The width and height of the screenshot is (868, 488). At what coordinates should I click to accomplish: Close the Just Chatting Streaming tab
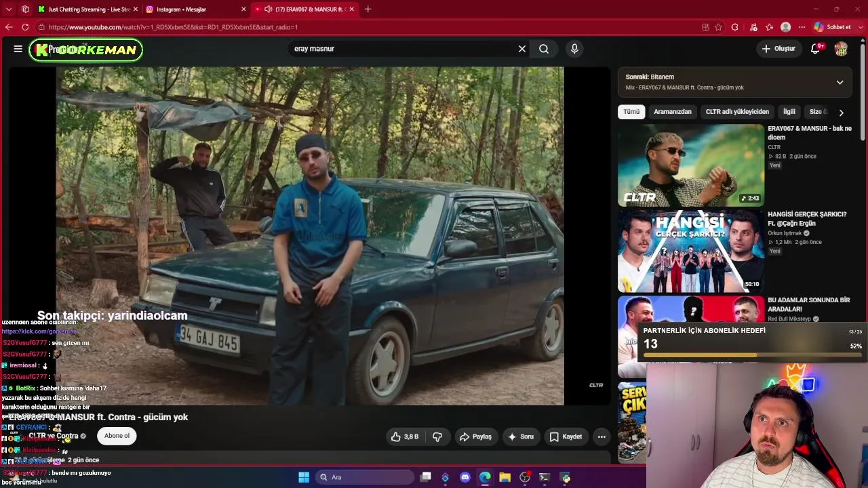click(x=136, y=9)
